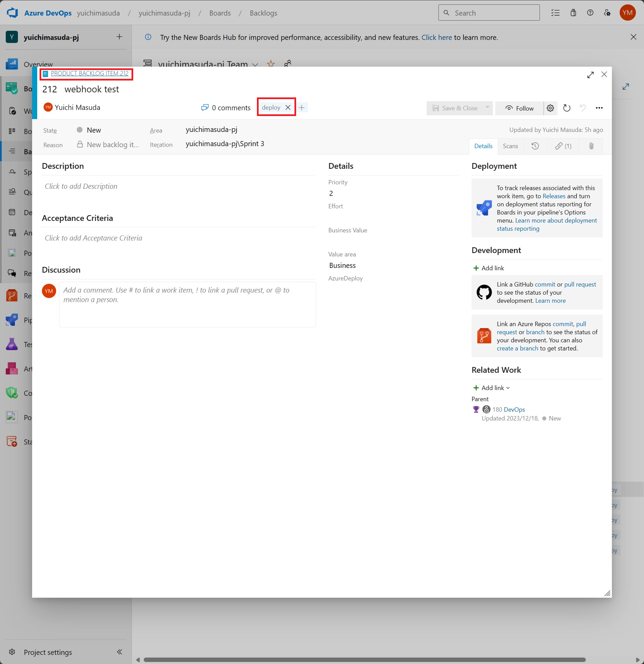Open Repos icon in sidebar
Screen dimensions: 644x664
point(12,295)
